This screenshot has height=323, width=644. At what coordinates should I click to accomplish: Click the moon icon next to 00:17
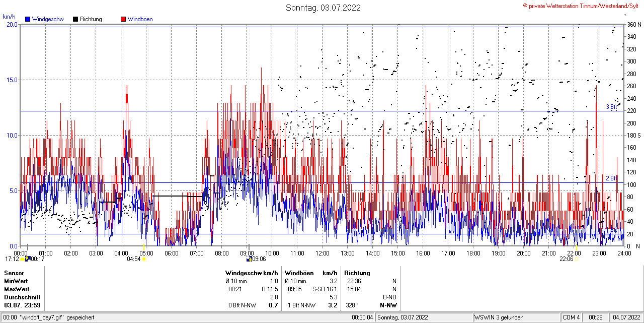tap(28, 259)
